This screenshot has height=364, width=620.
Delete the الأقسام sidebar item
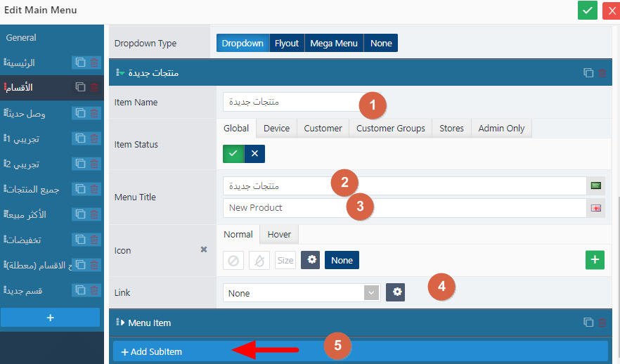tap(94, 87)
